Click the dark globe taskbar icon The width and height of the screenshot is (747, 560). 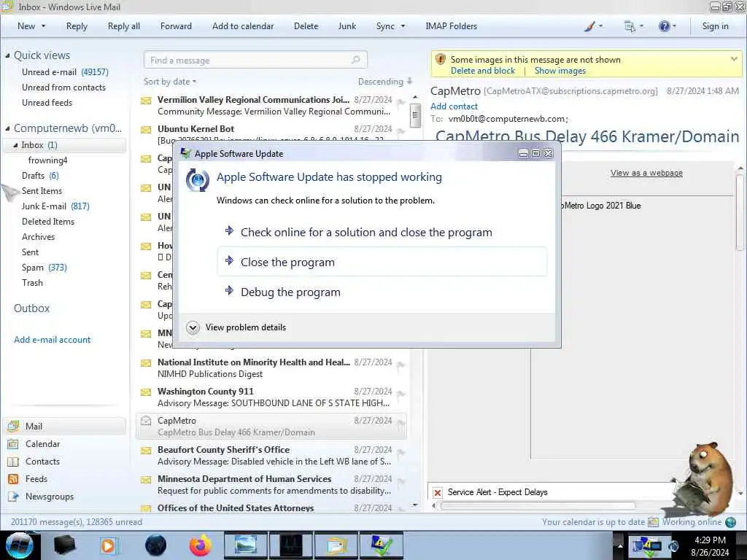coord(155,545)
